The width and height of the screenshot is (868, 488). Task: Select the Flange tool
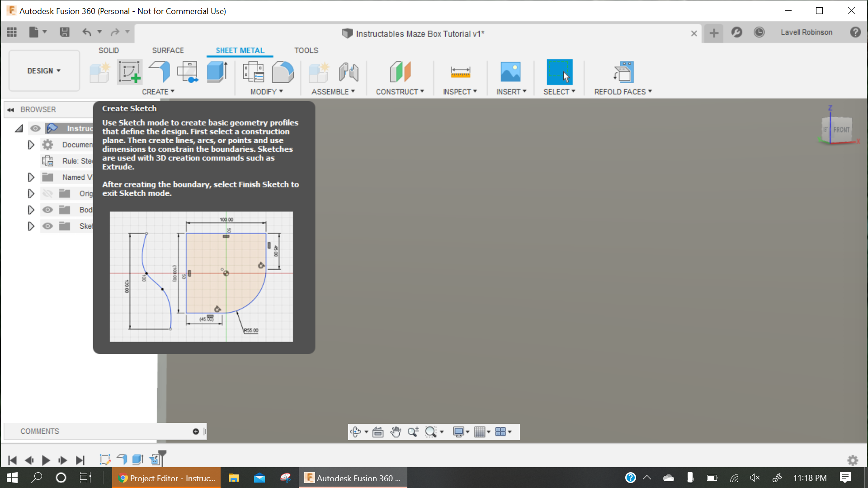[159, 72]
